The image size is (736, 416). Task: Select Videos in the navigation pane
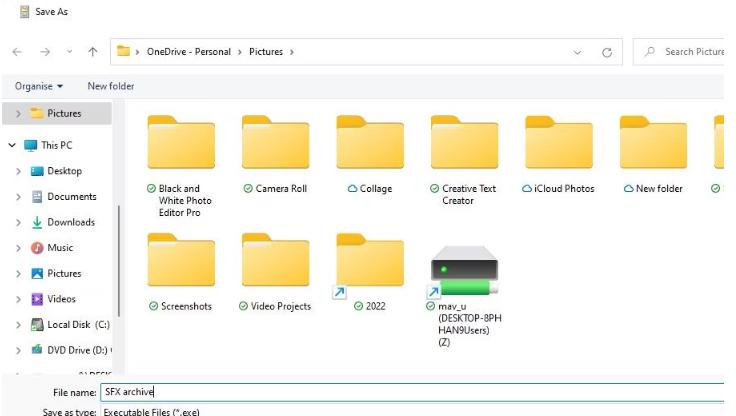[x=53, y=299]
